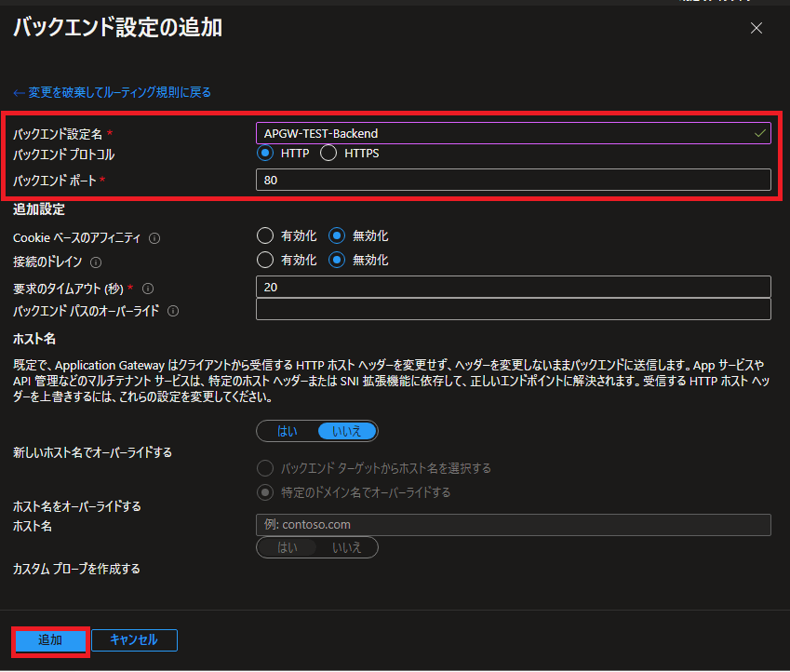Click the キャンセル button
The height and width of the screenshot is (672, 790).
point(135,640)
